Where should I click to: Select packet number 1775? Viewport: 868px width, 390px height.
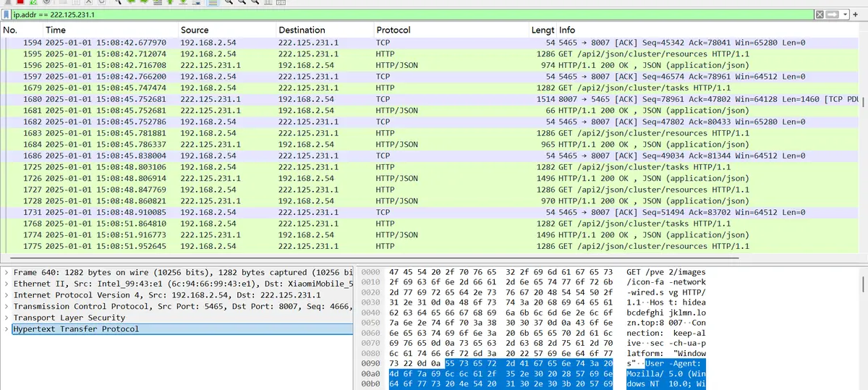tap(430, 246)
